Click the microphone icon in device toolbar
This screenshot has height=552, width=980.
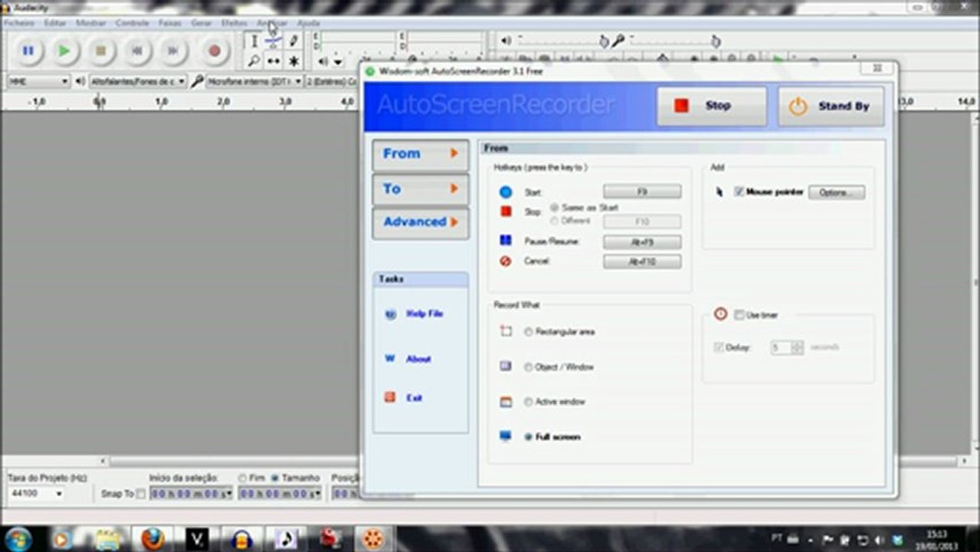click(x=198, y=80)
